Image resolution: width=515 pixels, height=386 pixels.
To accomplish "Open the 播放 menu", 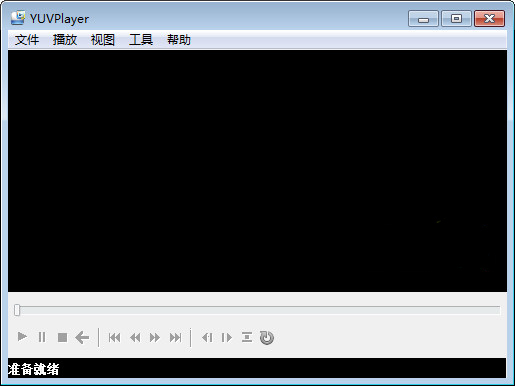I will click(x=65, y=40).
